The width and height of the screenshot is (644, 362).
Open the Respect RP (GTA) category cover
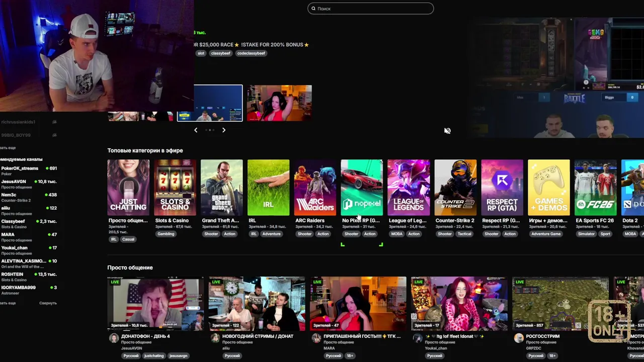502,188
